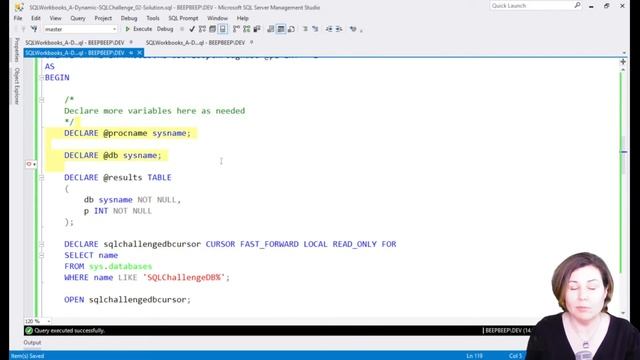Open the Output panel tab
This screenshot has height=360, width=640.
coord(32,343)
